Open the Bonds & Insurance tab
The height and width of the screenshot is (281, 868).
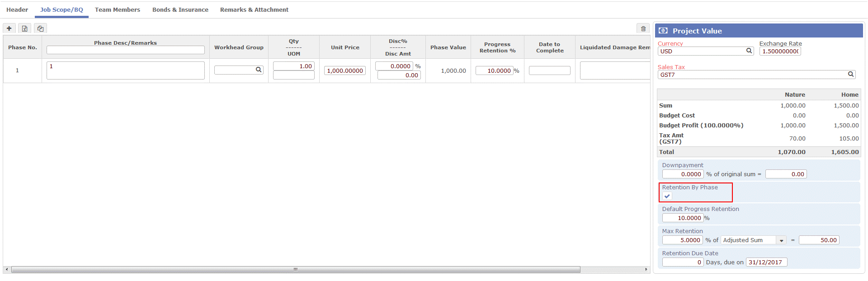click(x=180, y=9)
